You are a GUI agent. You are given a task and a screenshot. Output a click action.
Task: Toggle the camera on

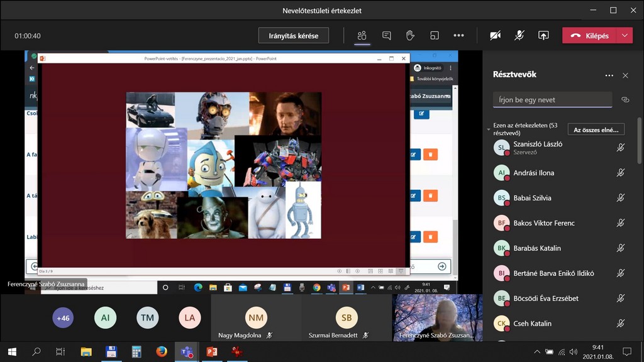pos(495,36)
